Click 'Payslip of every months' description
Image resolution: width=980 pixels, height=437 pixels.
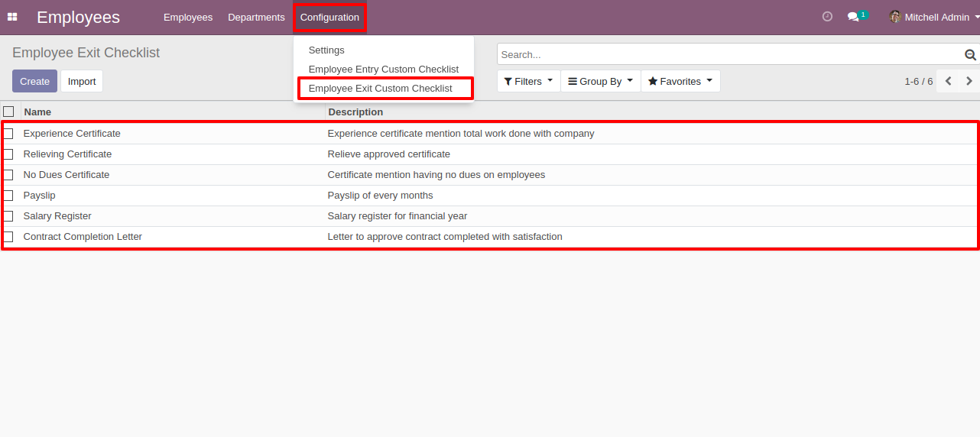click(x=381, y=196)
